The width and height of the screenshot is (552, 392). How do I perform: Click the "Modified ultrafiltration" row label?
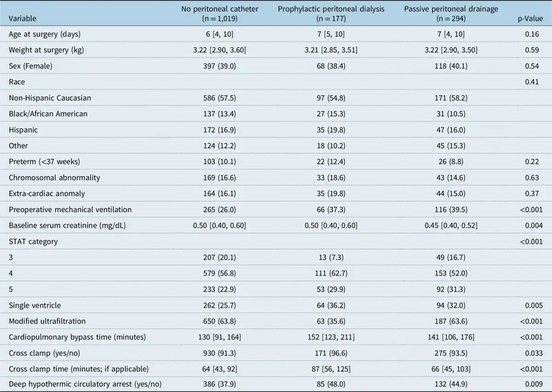(47, 321)
